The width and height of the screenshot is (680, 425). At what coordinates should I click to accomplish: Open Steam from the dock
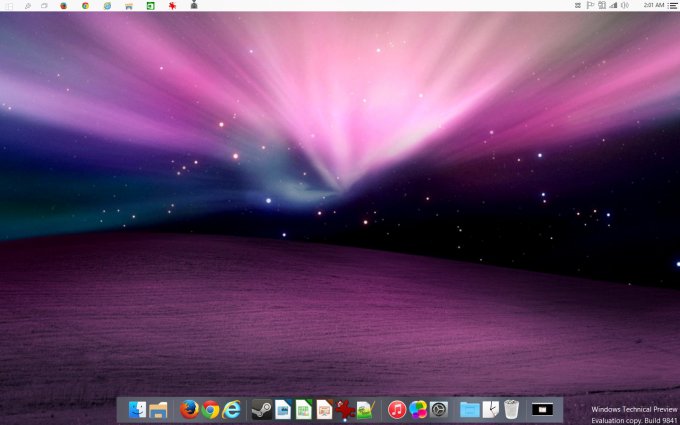coord(261,409)
